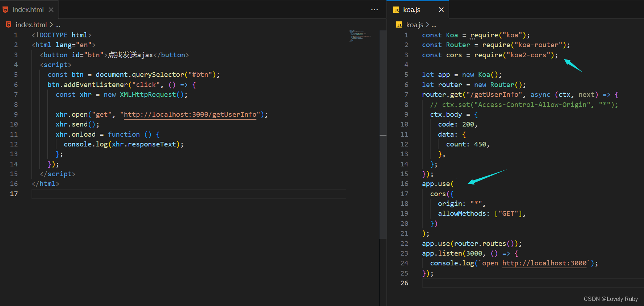Screen dimensions: 644x306
Task: Switch to the index.html editor tab
Action: [28, 9]
